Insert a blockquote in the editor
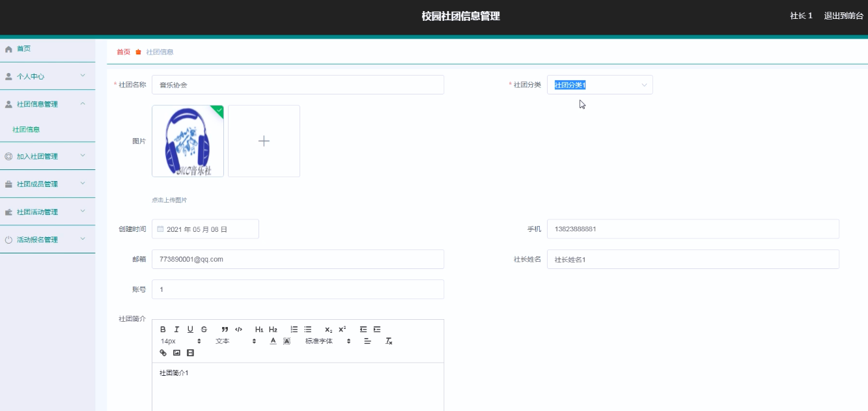This screenshot has width=868, height=411. coord(225,330)
